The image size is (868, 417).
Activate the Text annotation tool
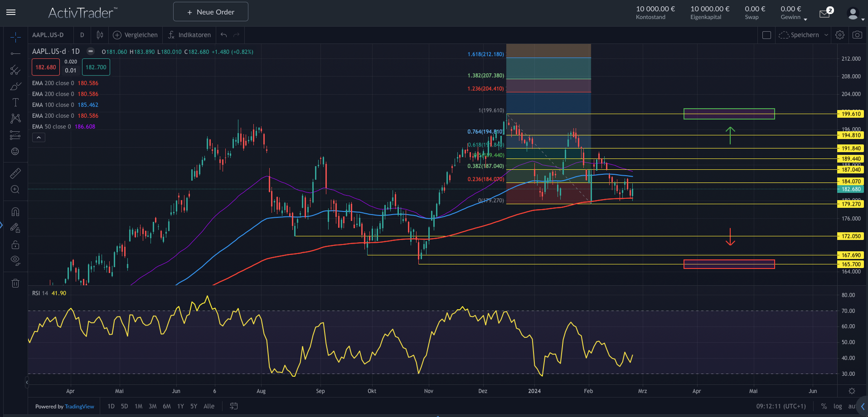click(15, 102)
